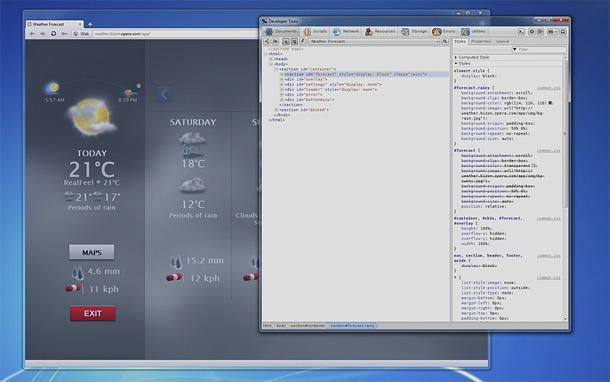Click the previous arrow in forecast pane
Viewport: 610px width, 382px height.
[164, 95]
